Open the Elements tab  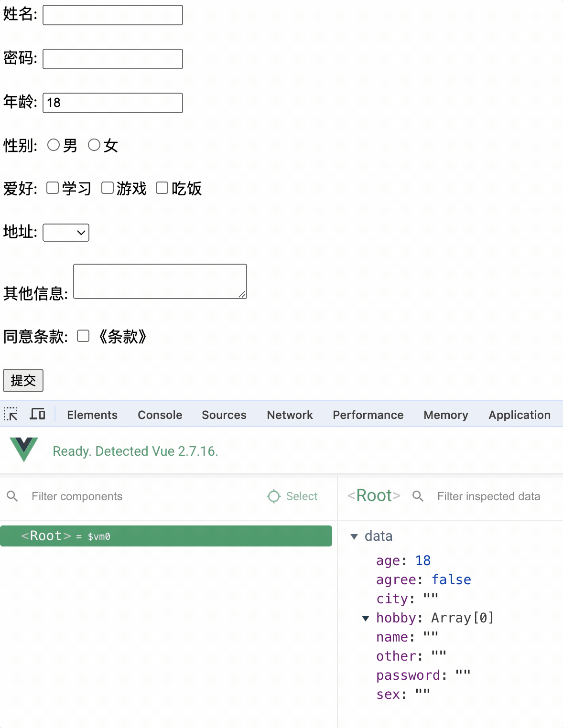92,415
